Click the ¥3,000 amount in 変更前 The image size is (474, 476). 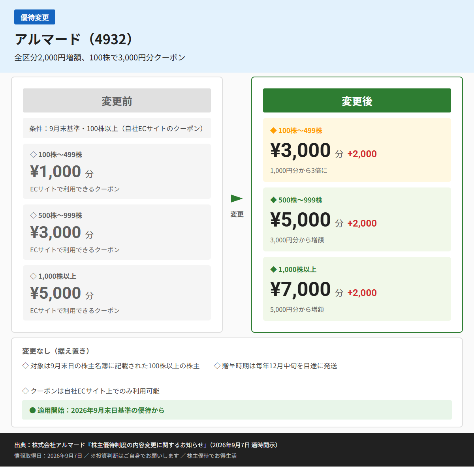point(56,232)
